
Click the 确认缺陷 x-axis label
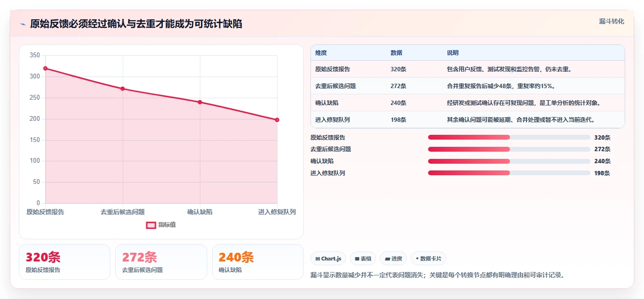point(200,212)
